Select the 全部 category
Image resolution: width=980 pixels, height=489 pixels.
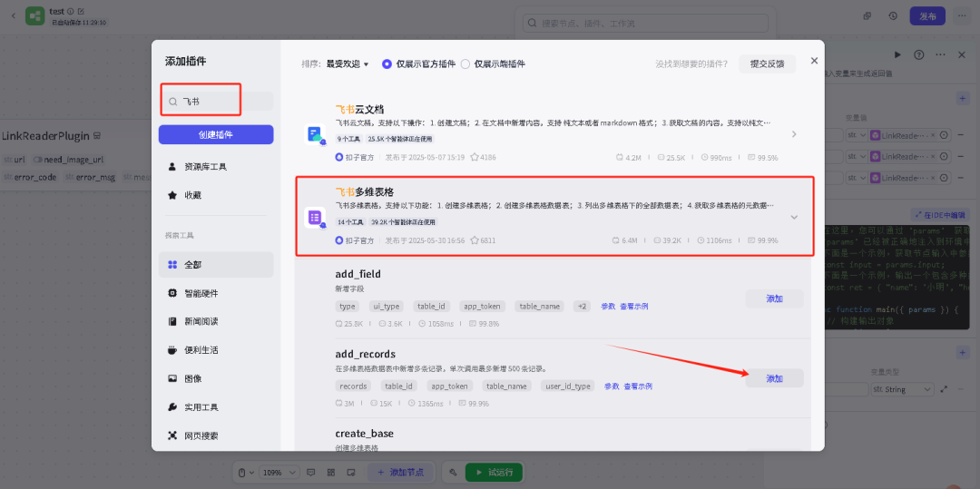point(216,265)
